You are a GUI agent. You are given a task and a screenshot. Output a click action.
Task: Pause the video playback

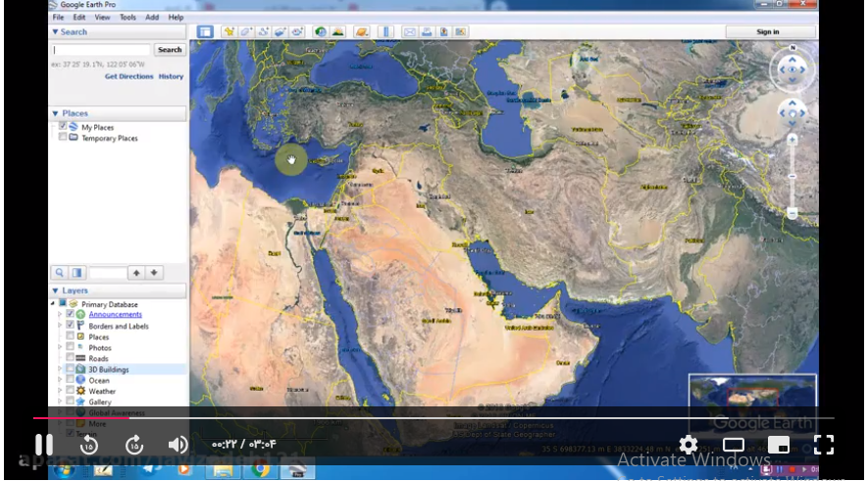tap(44, 445)
